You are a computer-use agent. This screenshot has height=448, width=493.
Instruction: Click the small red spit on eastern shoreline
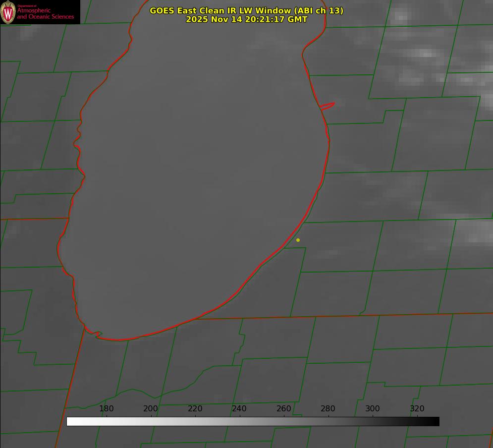coord(328,105)
